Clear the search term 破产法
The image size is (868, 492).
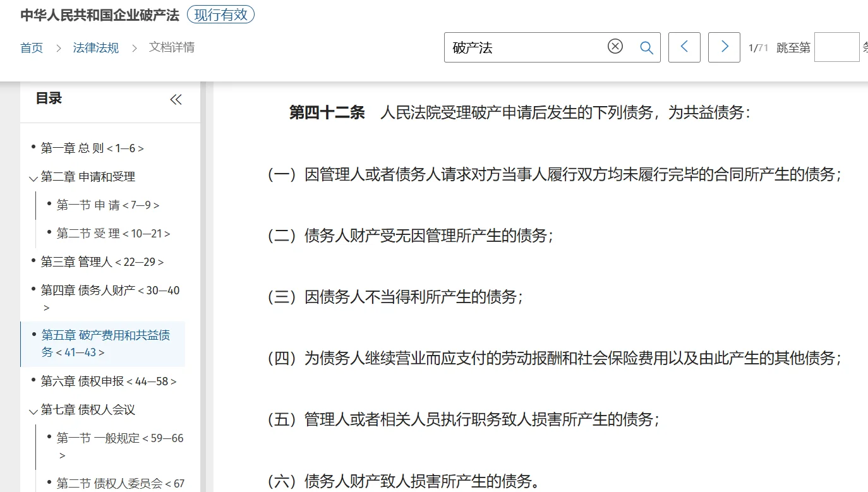point(615,47)
